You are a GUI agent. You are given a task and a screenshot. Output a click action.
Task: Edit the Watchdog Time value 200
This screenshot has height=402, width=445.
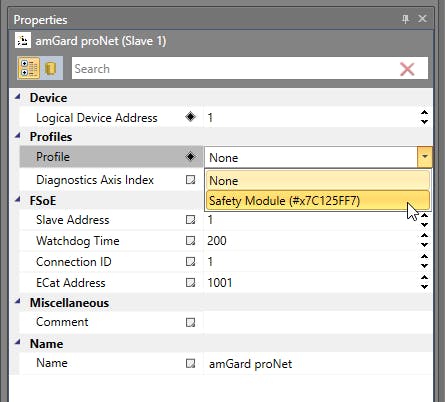pyautogui.click(x=311, y=241)
